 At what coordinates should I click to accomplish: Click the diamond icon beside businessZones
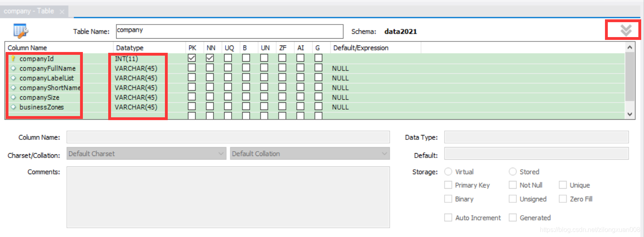(13, 107)
